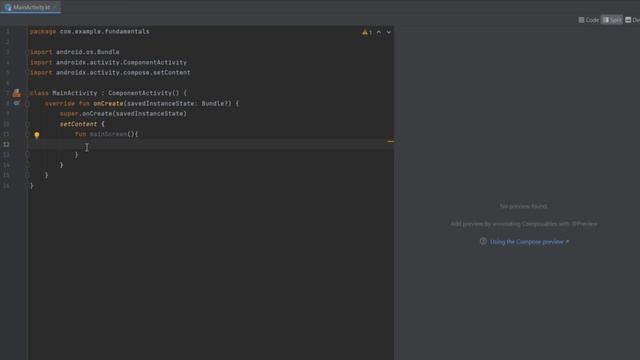Click 'onCreate' in override function declaration
Image resolution: width=640 pixels, height=360 pixels.
click(108, 104)
